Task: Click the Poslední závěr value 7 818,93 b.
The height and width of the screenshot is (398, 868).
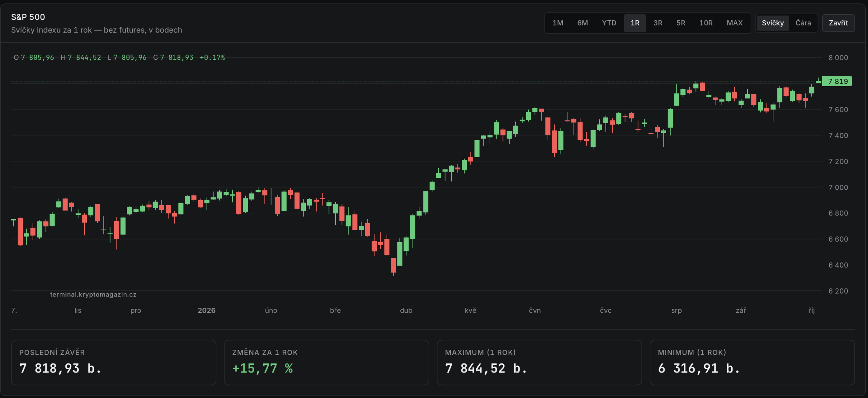Action: tap(60, 368)
